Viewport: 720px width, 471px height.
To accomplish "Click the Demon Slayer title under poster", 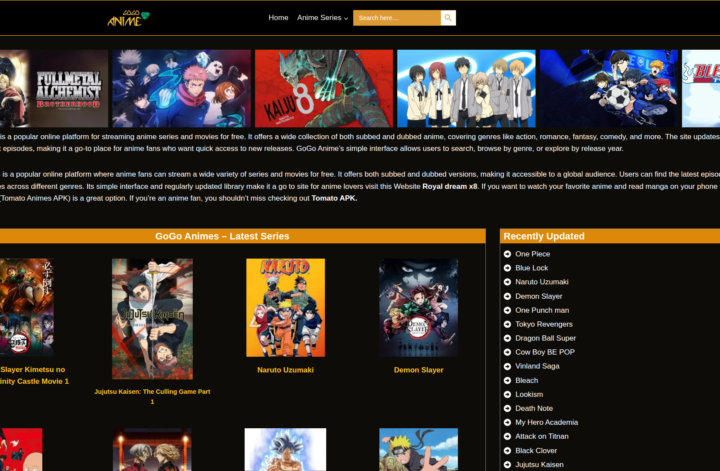I will click(418, 370).
